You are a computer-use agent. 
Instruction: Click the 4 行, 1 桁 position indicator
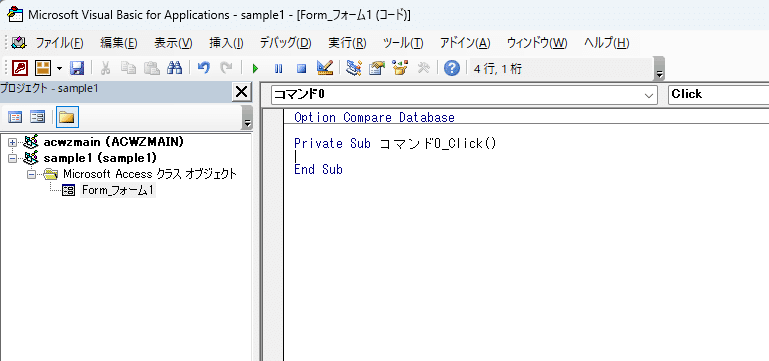tap(498, 69)
